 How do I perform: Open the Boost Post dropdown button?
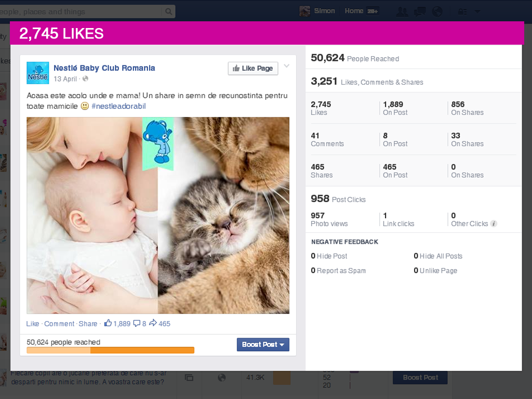(x=263, y=344)
